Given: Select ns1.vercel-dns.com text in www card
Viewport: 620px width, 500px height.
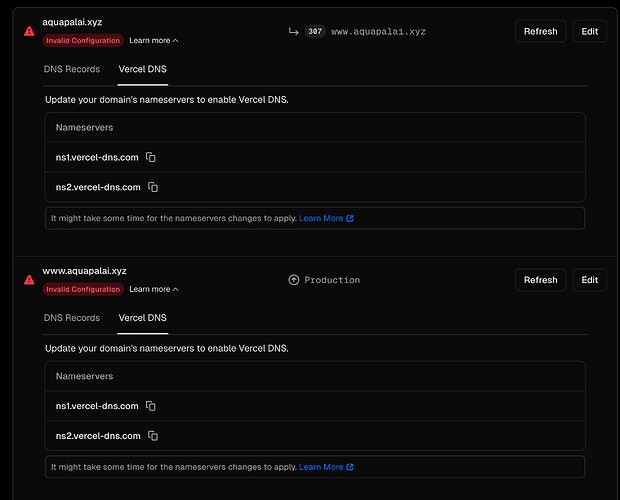Looking at the screenshot, I should point(97,406).
